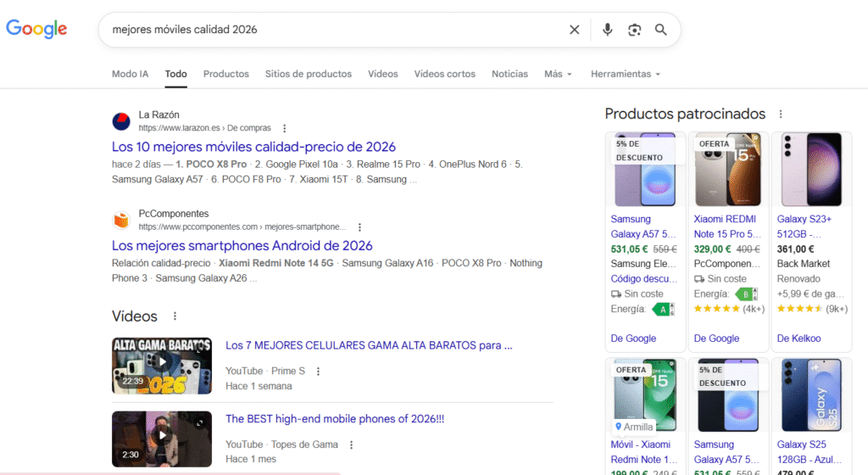The height and width of the screenshot is (475, 868).
Task: Expand the Más dropdown
Action: pyautogui.click(x=558, y=74)
